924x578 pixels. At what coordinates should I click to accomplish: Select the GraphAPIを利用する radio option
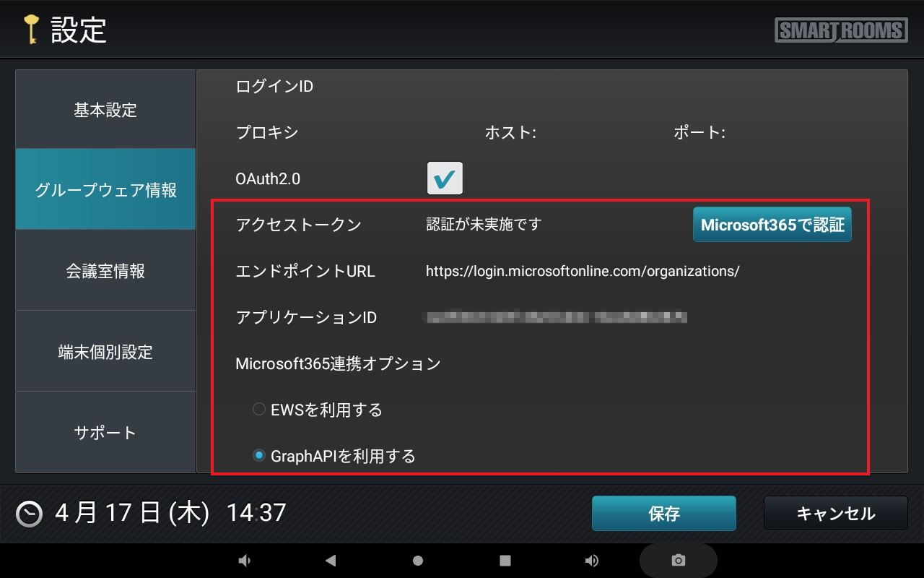(259, 456)
